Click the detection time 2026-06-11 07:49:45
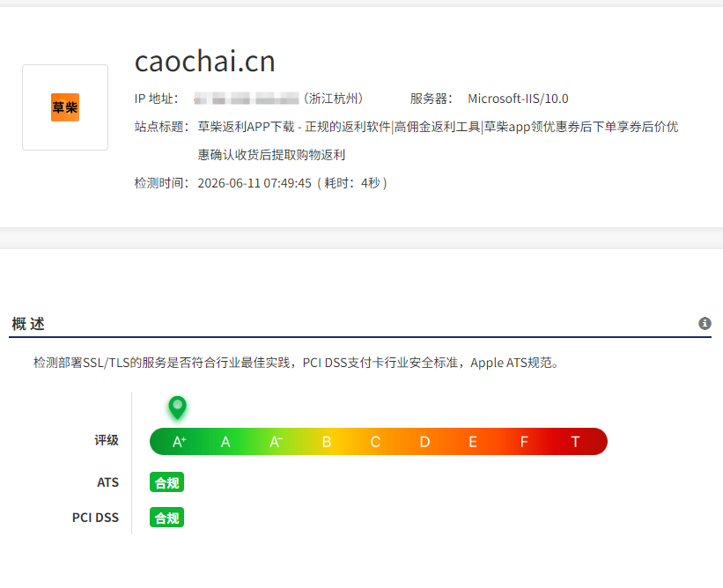This screenshot has width=723, height=588. click(x=255, y=183)
